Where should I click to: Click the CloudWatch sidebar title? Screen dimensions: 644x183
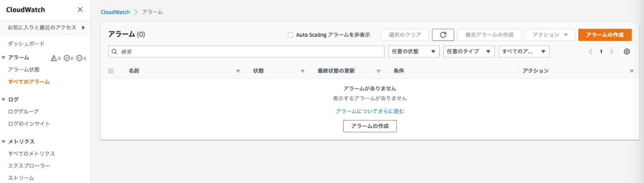click(x=25, y=10)
